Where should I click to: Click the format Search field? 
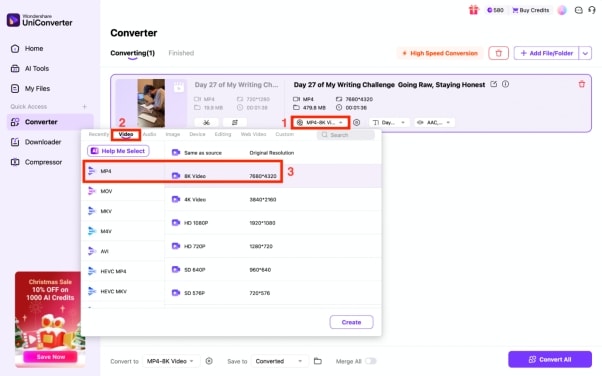coord(346,135)
